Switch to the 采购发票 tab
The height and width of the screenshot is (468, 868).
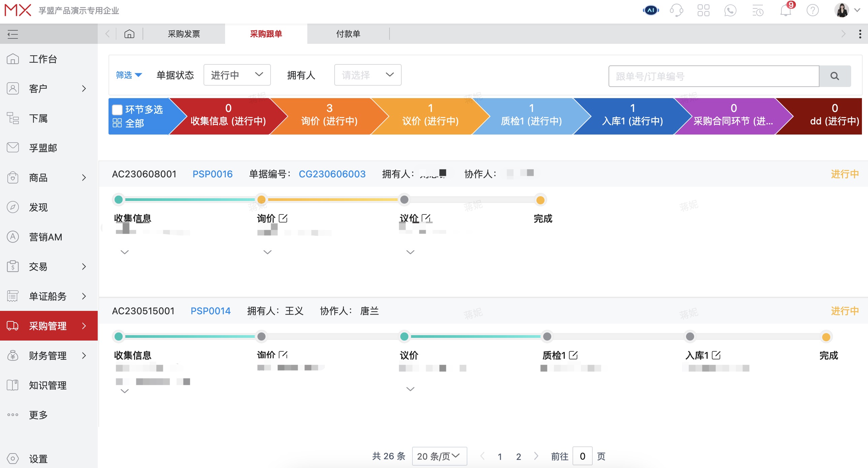(184, 34)
